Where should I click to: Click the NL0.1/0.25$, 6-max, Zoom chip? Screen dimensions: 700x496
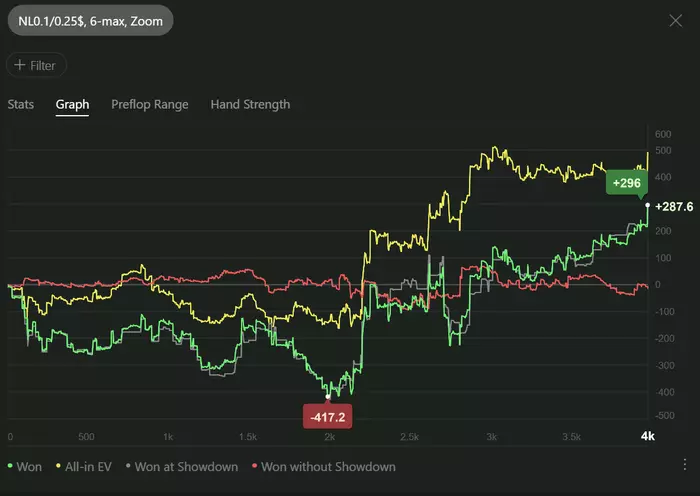[x=91, y=20]
